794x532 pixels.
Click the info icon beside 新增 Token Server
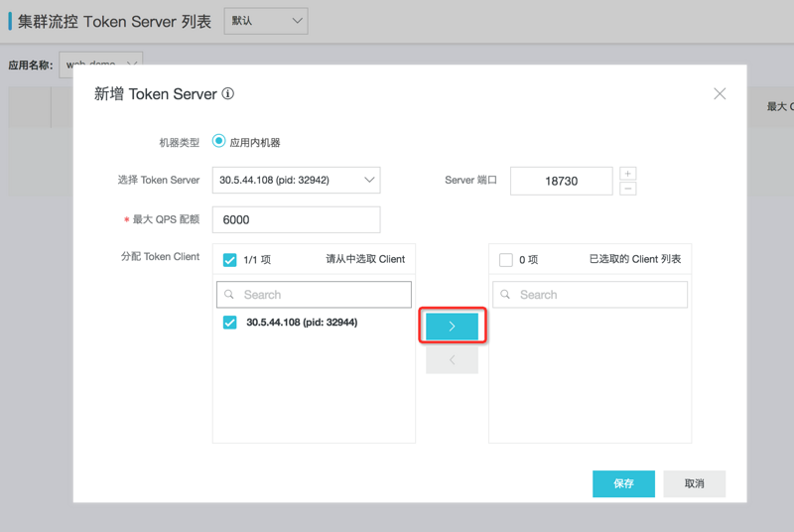pyautogui.click(x=228, y=93)
